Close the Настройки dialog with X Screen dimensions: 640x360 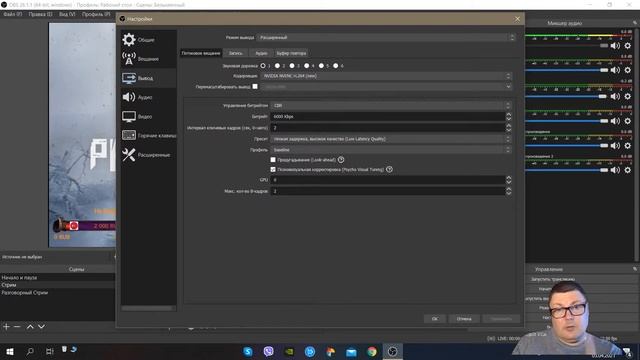(x=518, y=19)
